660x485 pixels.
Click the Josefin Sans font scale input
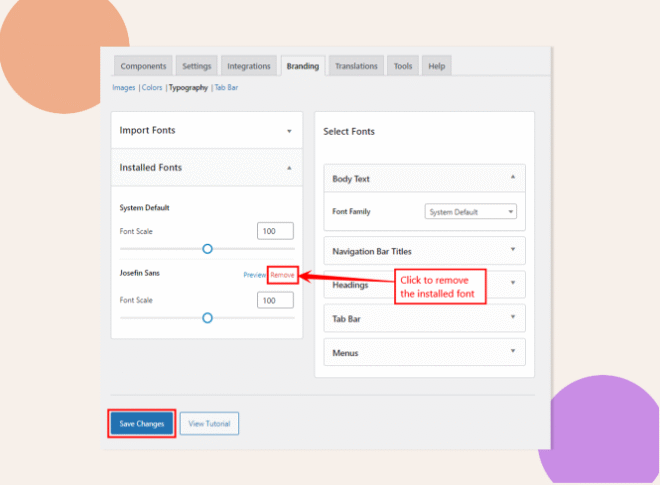(x=275, y=300)
